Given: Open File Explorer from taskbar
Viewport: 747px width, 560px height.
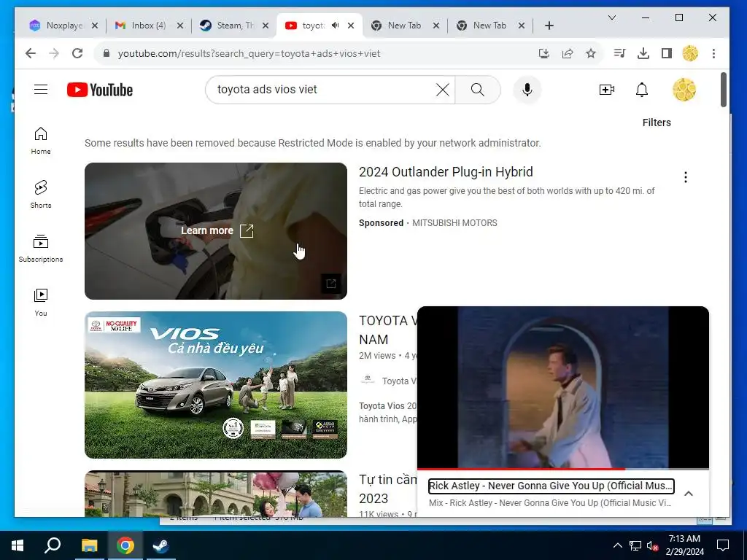Looking at the screenshot, I should click(x=89, y=545).
